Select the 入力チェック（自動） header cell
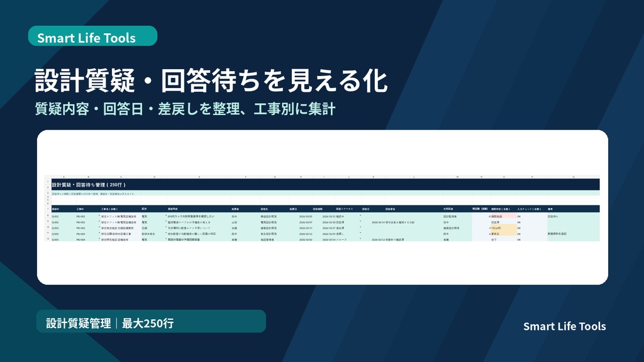Screen dimensions: 644x362 pyautogui.click(x=532, y=209)
